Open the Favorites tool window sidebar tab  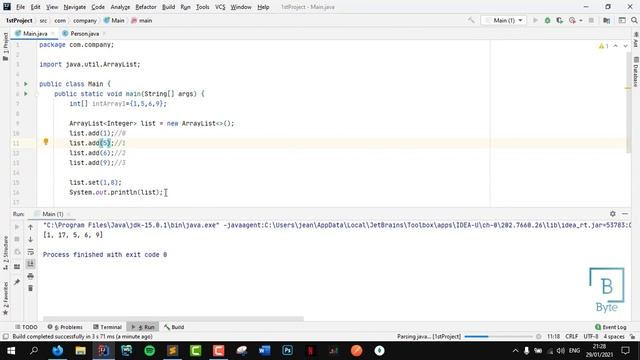[5, 298]
